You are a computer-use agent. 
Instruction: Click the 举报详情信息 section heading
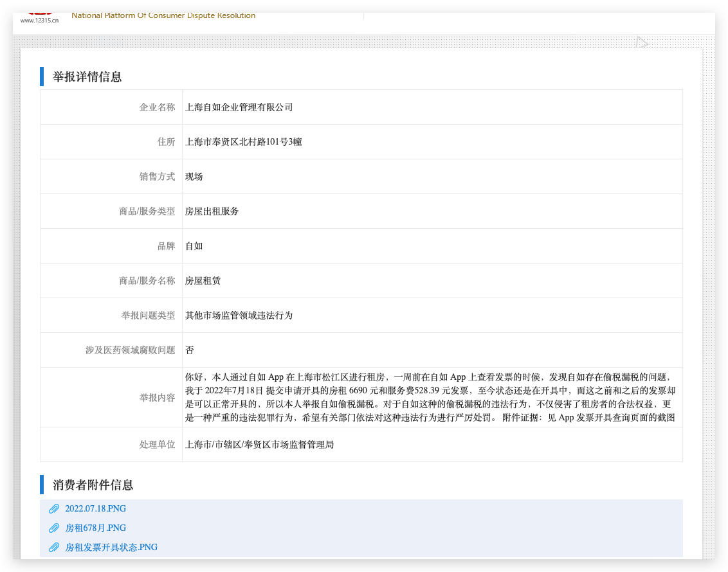pos(87,77)
